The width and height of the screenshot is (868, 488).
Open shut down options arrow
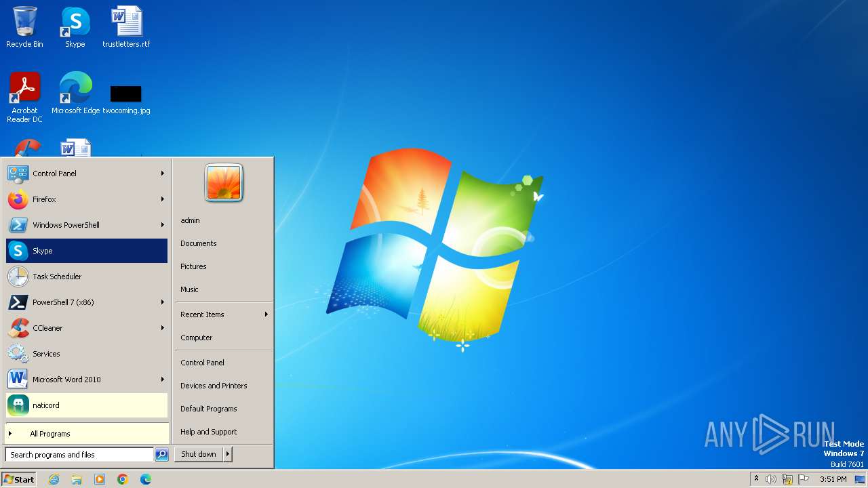228,454
